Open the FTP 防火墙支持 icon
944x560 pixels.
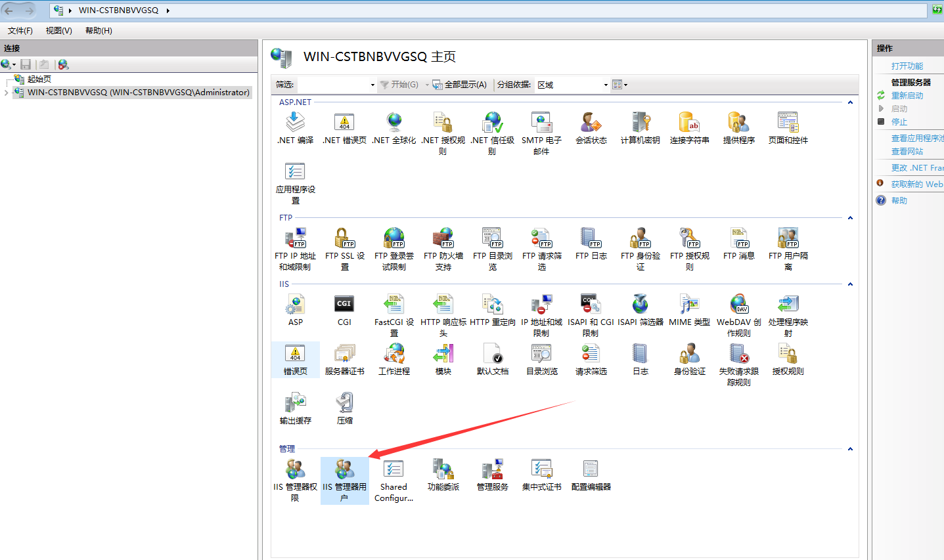tap(443, 249)
